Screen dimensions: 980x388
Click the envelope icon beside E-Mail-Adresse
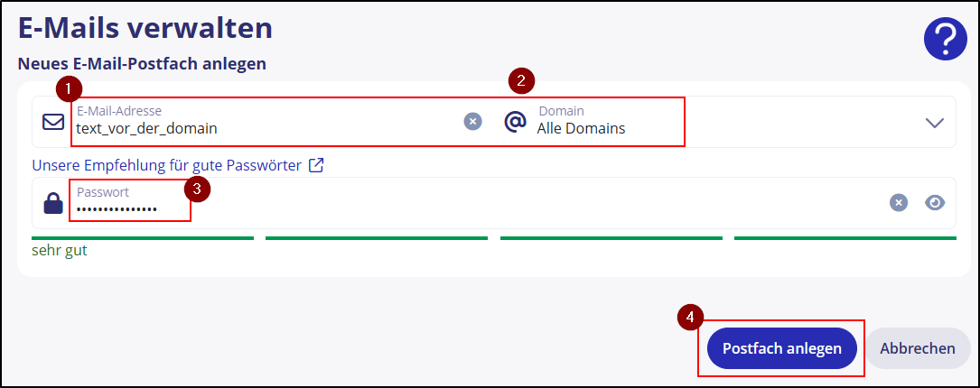pos(53,122)
